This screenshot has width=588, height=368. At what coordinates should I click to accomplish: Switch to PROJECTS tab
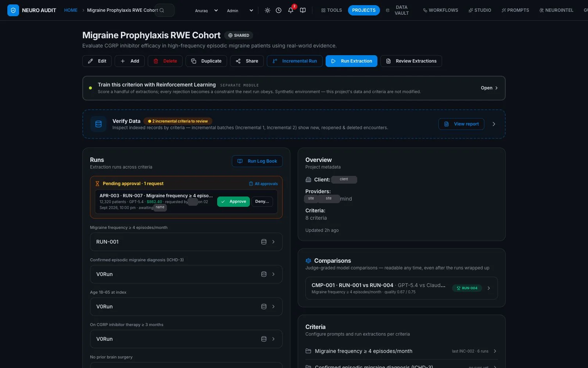(364, 10)
